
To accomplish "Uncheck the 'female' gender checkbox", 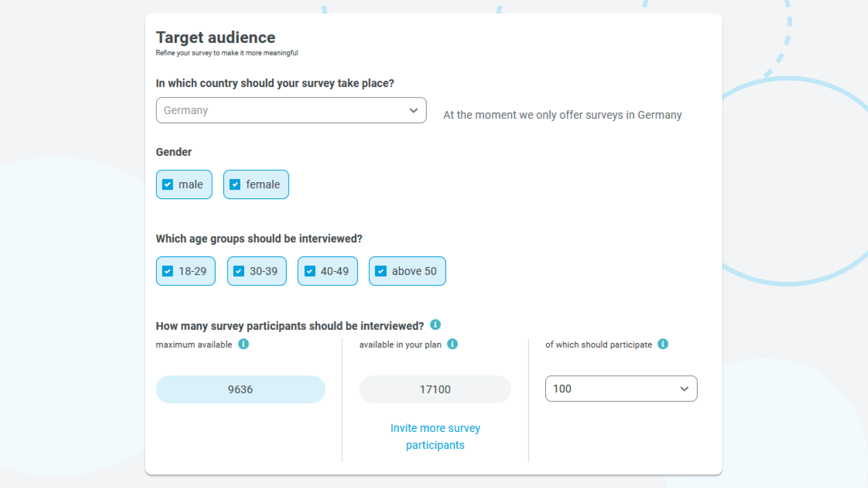I will click(x=235, y=184).
